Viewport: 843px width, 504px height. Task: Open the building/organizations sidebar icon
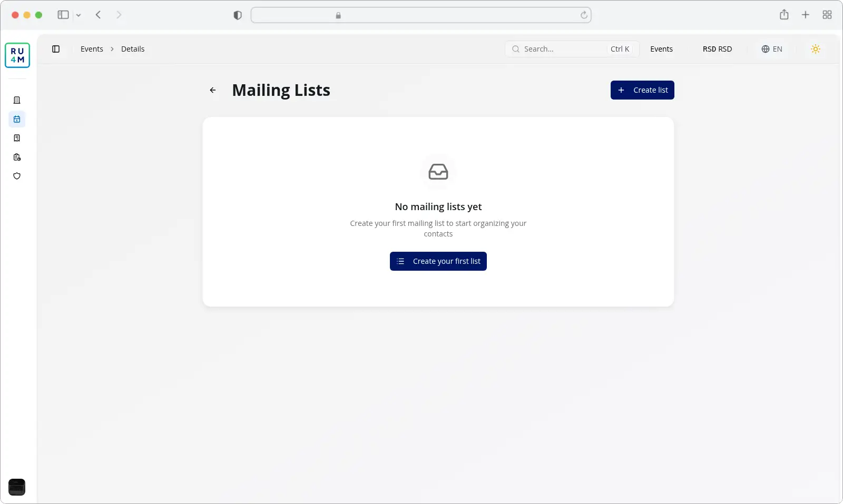[17, 100]
